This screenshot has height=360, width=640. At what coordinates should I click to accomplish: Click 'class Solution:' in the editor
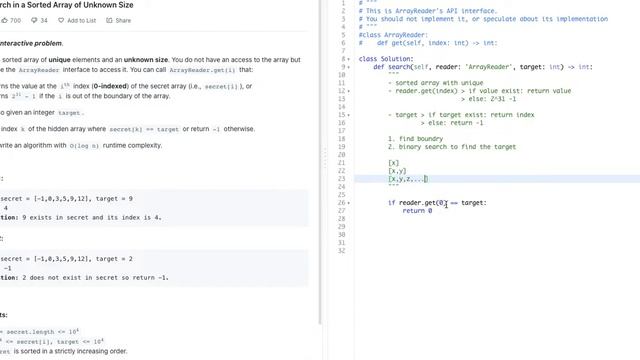[386, 59]
